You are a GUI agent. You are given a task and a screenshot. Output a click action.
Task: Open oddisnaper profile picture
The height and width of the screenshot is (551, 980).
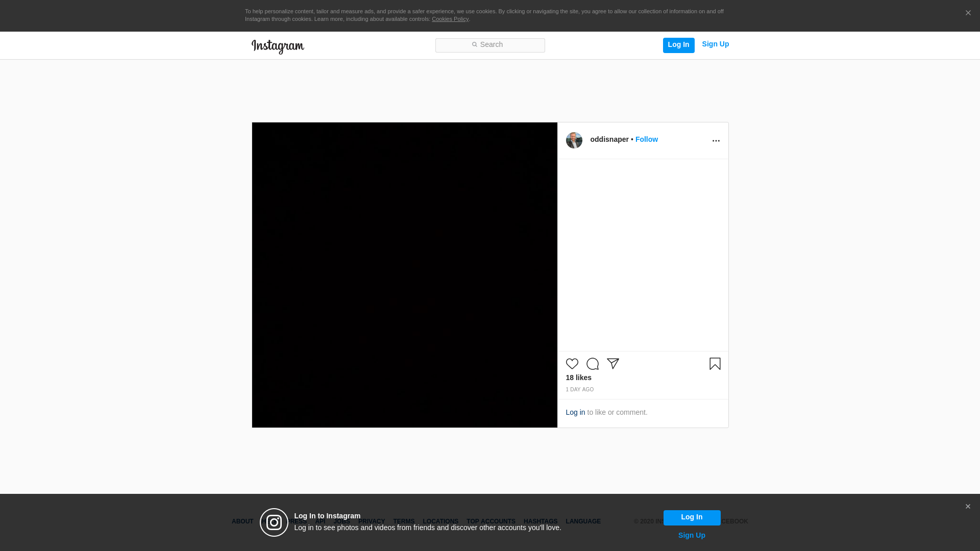tap(574, 140)
